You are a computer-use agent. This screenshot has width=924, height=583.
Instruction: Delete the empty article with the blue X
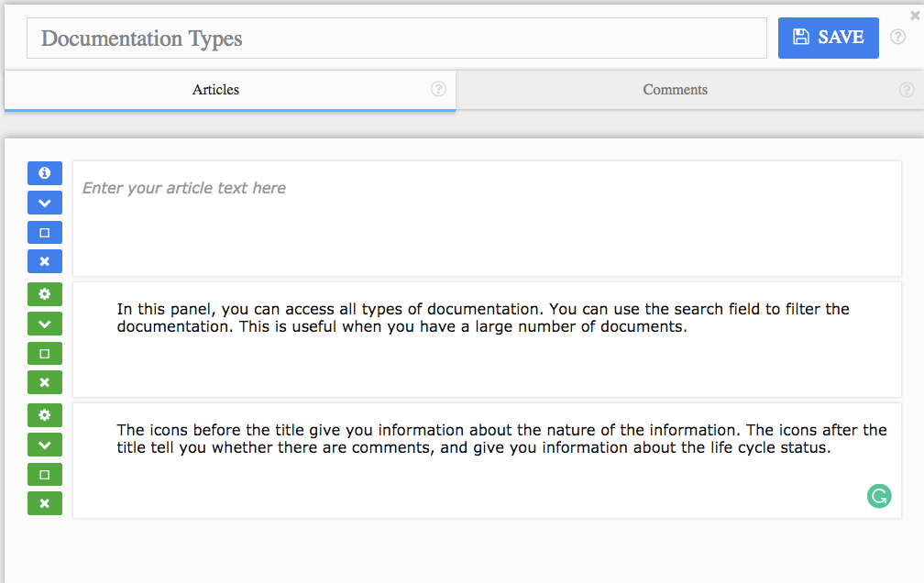pyautogui.click(x=45, y=261)
